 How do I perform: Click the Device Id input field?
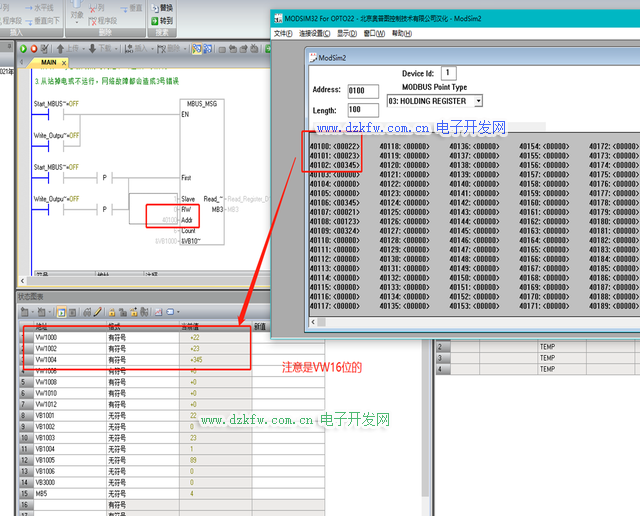click(448, 73)
